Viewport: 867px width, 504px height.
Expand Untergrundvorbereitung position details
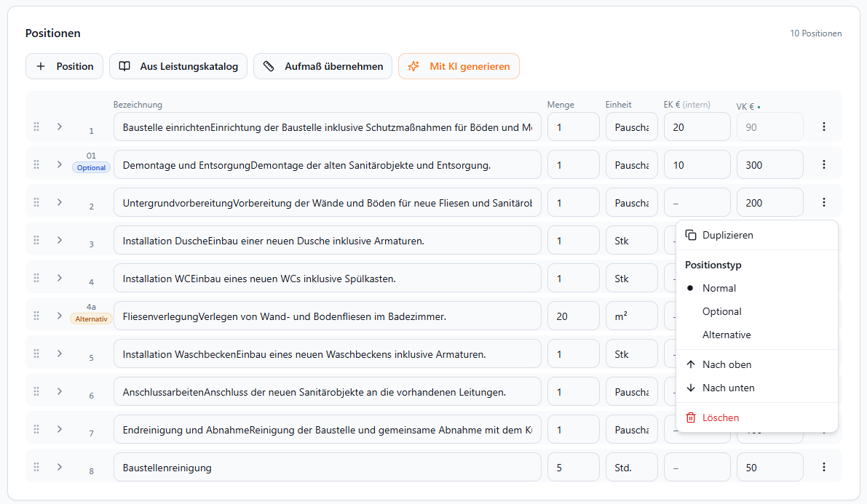59,202
